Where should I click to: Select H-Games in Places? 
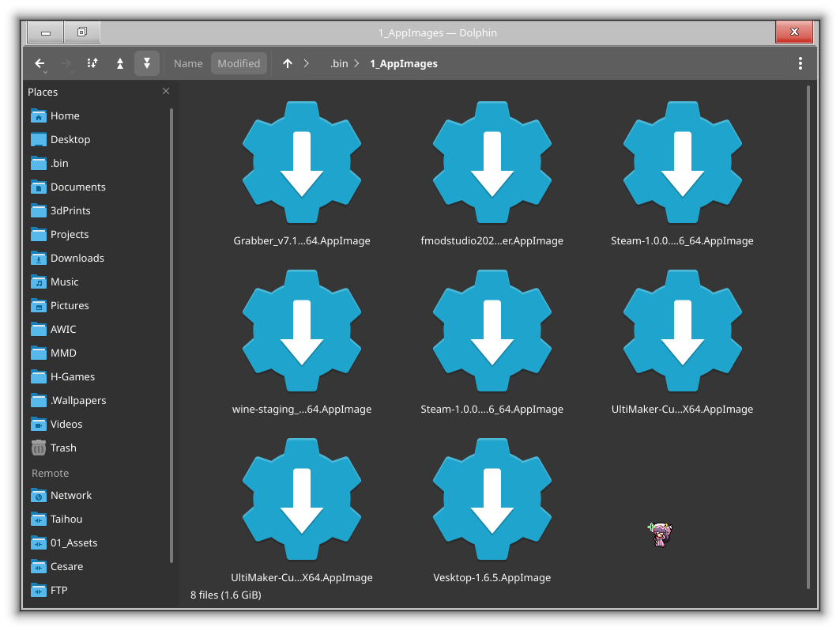[100, 376]
